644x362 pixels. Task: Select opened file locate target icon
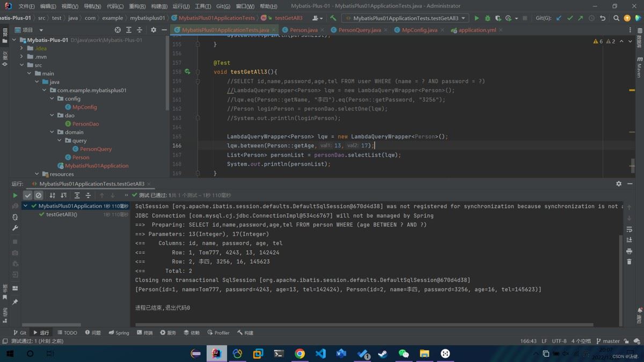pyautogui.click(x=118, y=30)
